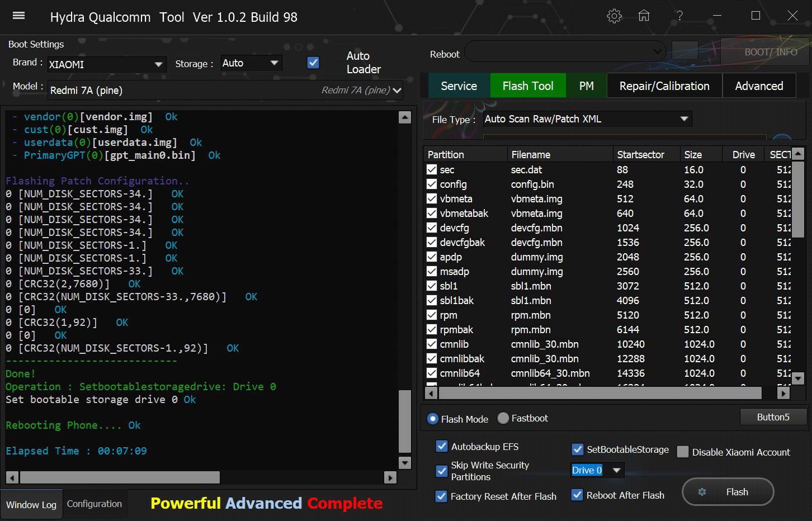Screen dimensions: 812x521
Task: Uncheck the rpm partition checkbox
Action: click(x=432, y=315)
